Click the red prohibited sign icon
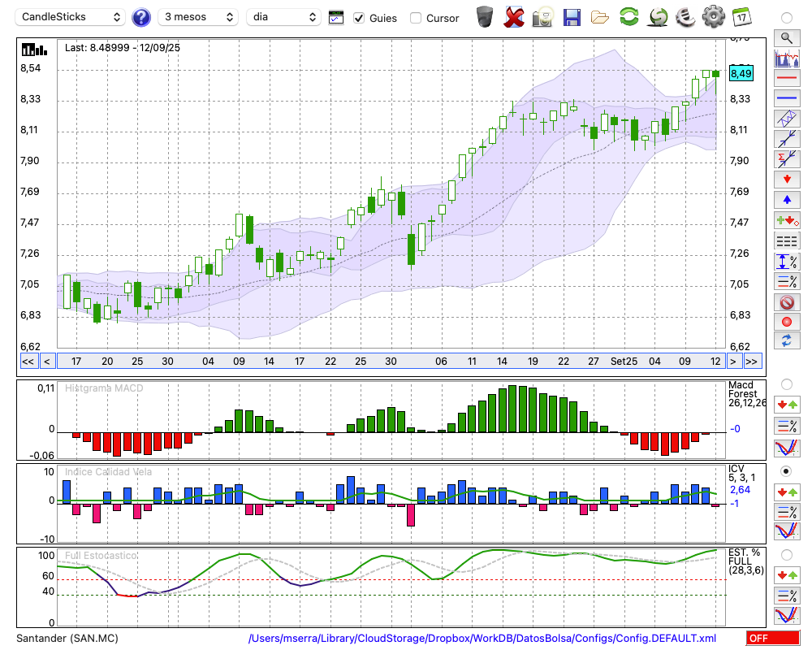 click(x=787, y=301)
